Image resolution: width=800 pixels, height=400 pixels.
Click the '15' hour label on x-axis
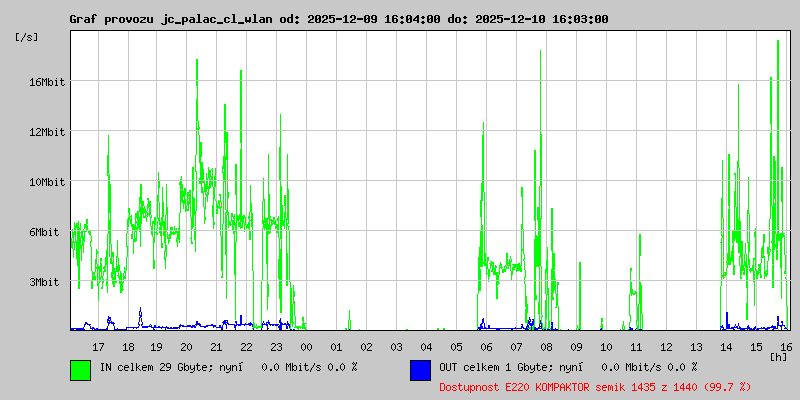tap(756, 347)
